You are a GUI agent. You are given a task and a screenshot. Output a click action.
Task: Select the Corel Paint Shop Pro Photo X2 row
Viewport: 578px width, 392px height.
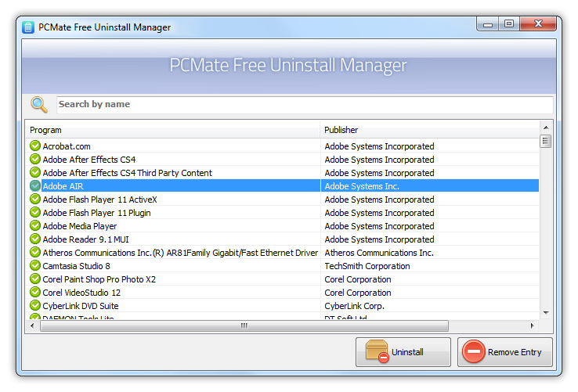point(283,279)
